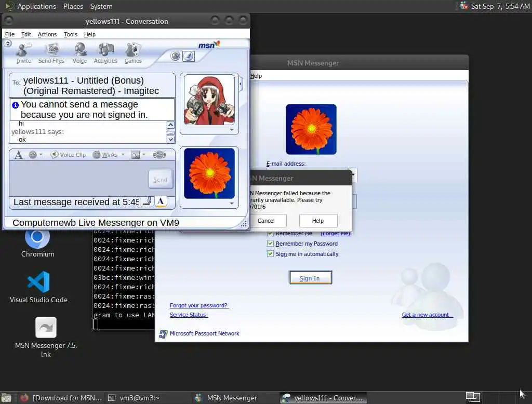Start a Voice call from toolbar

coord(79,53)
